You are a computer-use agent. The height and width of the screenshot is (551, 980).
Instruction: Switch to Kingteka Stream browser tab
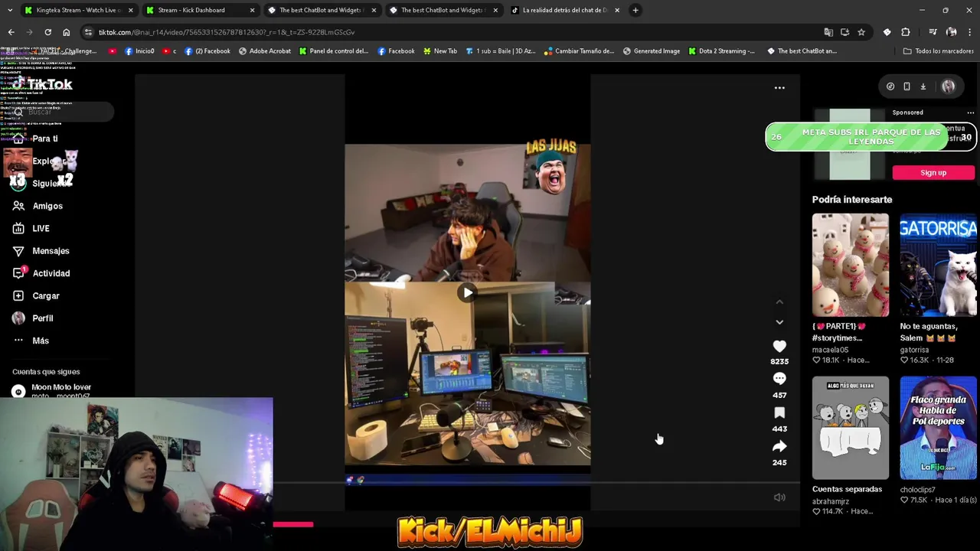[x=78, y=10]
